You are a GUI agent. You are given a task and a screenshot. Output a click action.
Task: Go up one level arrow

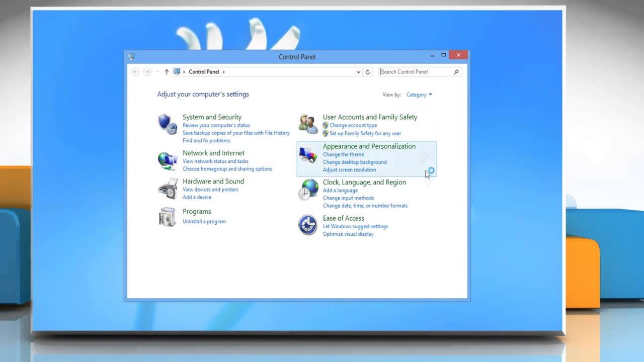(x=167, y=72)
